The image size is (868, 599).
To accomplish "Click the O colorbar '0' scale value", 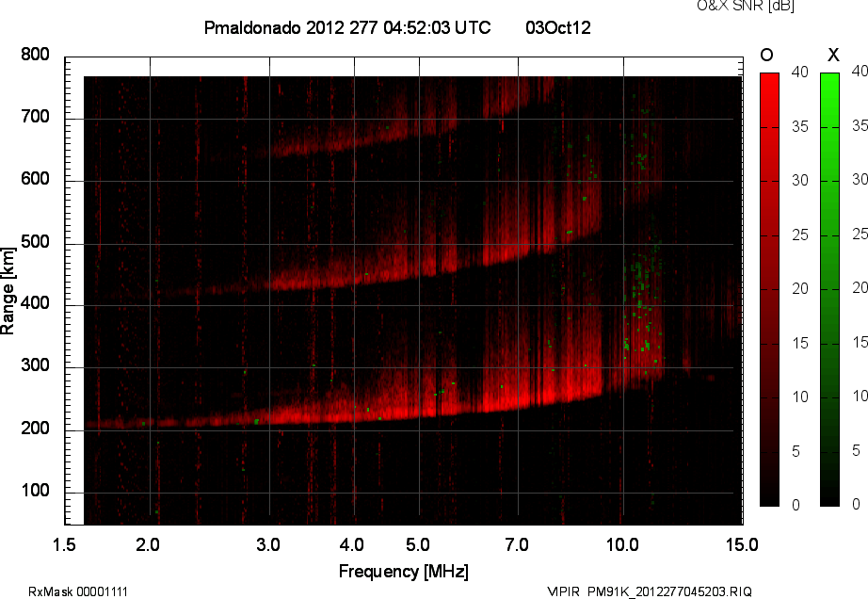I will pyautogui.click(x=796, y=505).
